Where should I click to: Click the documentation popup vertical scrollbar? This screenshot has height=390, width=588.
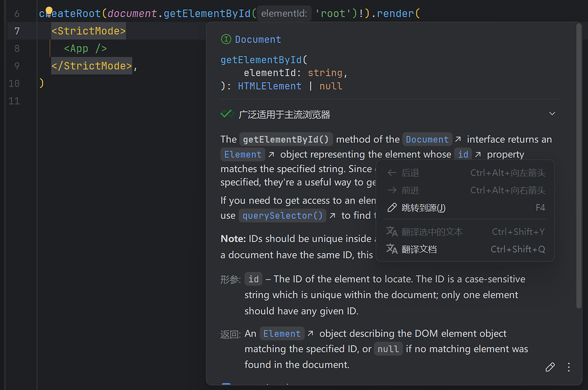(x=579, y=166)
